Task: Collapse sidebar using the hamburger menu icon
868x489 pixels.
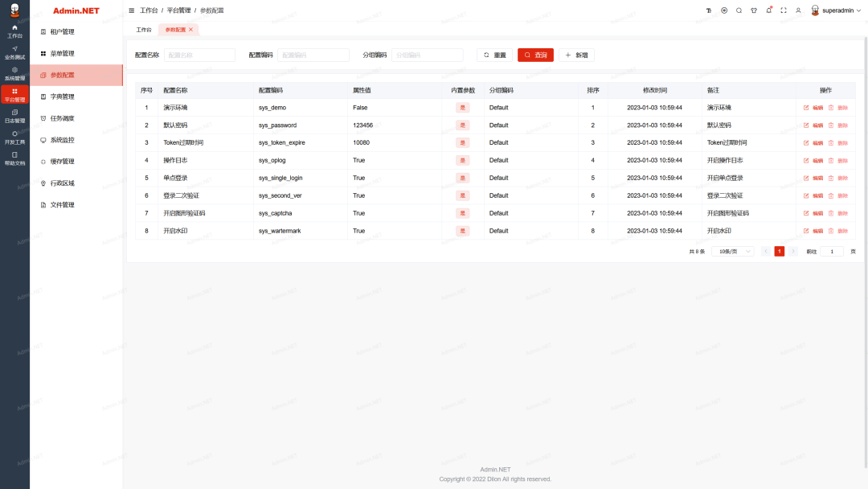Action: pos(132,10)
